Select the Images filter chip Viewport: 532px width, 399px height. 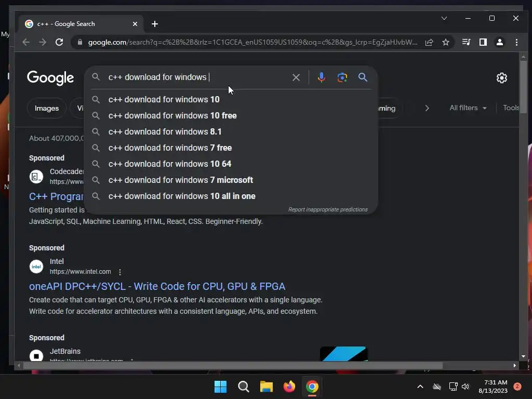pyautogui.click(x=47, y=108)
